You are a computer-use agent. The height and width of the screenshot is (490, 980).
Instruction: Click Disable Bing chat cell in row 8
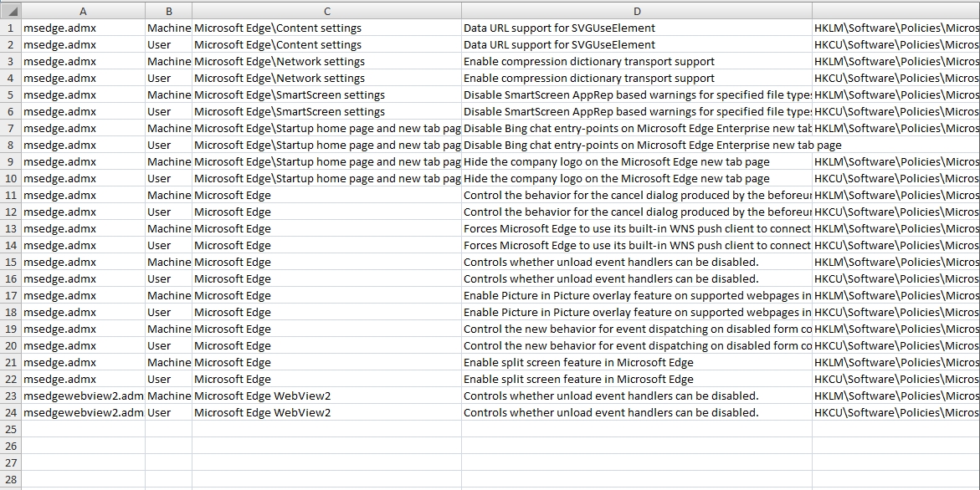[x=637, y=145]
